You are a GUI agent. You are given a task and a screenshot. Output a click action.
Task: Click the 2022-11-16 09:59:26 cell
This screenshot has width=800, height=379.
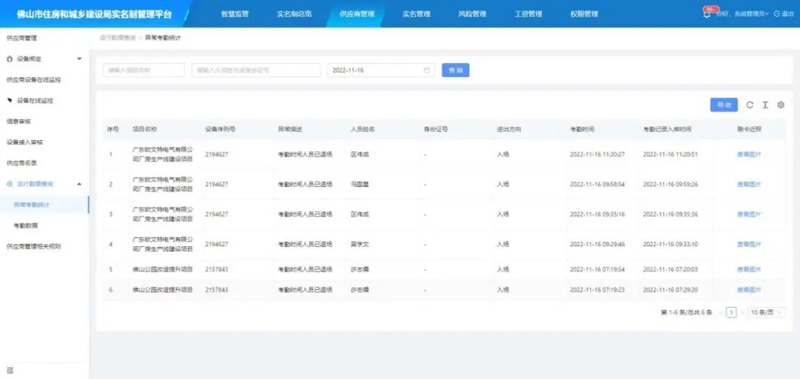[670, 184]
